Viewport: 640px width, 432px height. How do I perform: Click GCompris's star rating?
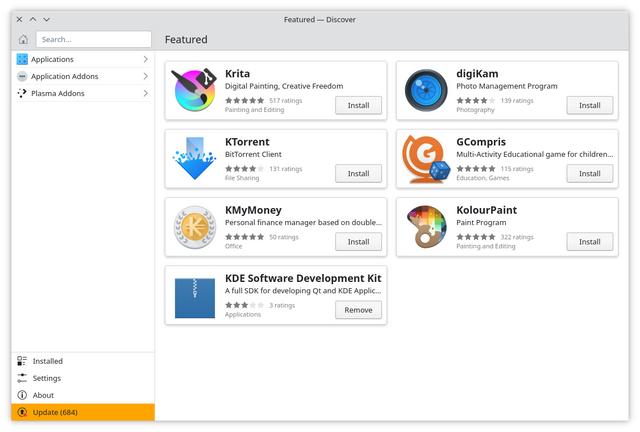coord(476,169)
